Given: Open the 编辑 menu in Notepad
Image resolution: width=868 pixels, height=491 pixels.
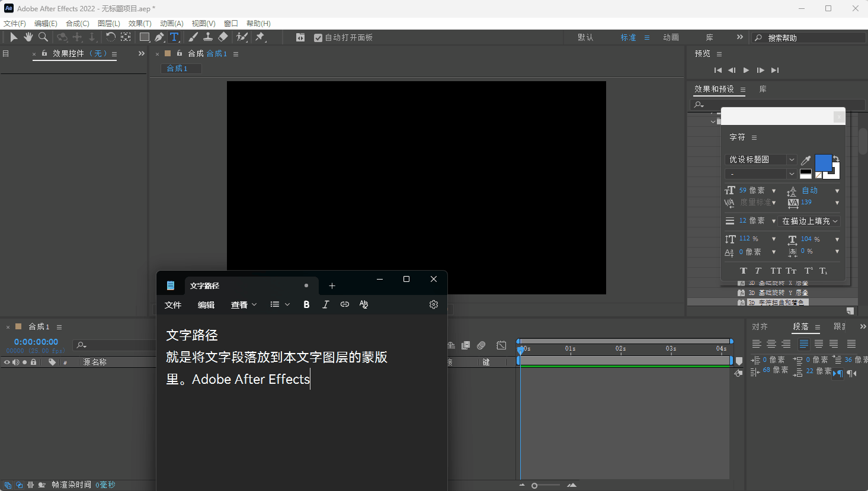Looking at the screenshot, I should (x=206, y=304).
